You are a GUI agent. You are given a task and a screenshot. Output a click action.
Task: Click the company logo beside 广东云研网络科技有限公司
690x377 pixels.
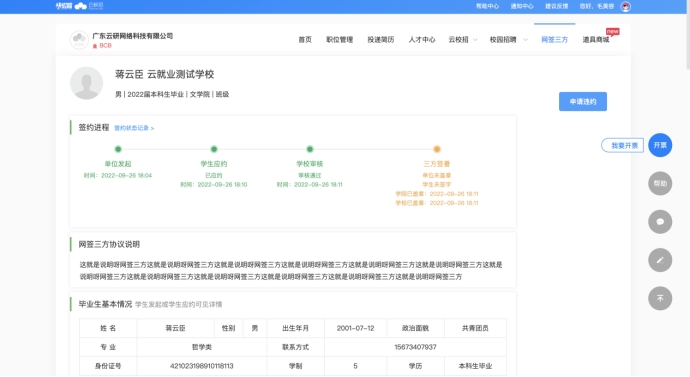[x=79, y=40]
